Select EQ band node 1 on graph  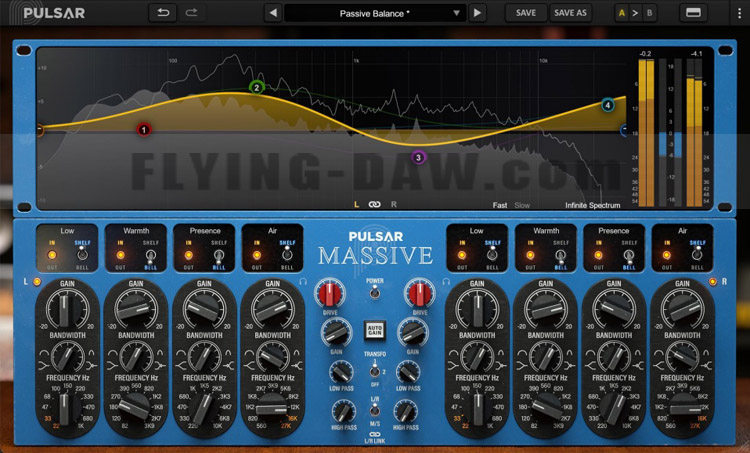[x=143, y=130]
